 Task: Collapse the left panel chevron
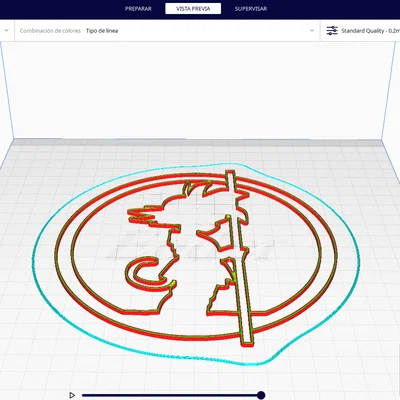click(x=6, y=30)
